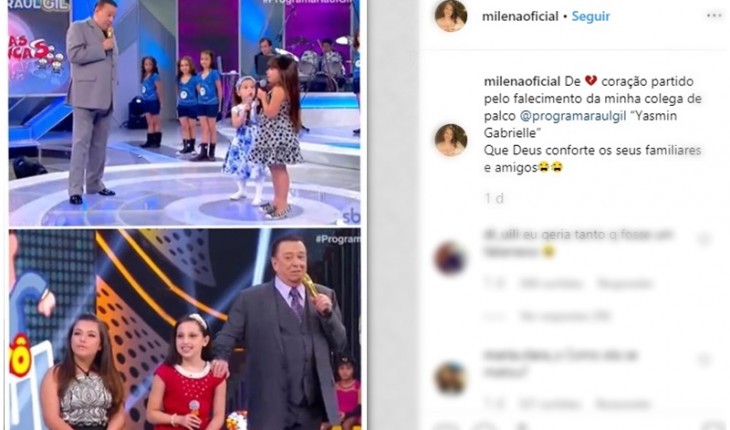Like the first comment with heart icon
This screenshot has height=430, width=730.
[x=703, y=240]
